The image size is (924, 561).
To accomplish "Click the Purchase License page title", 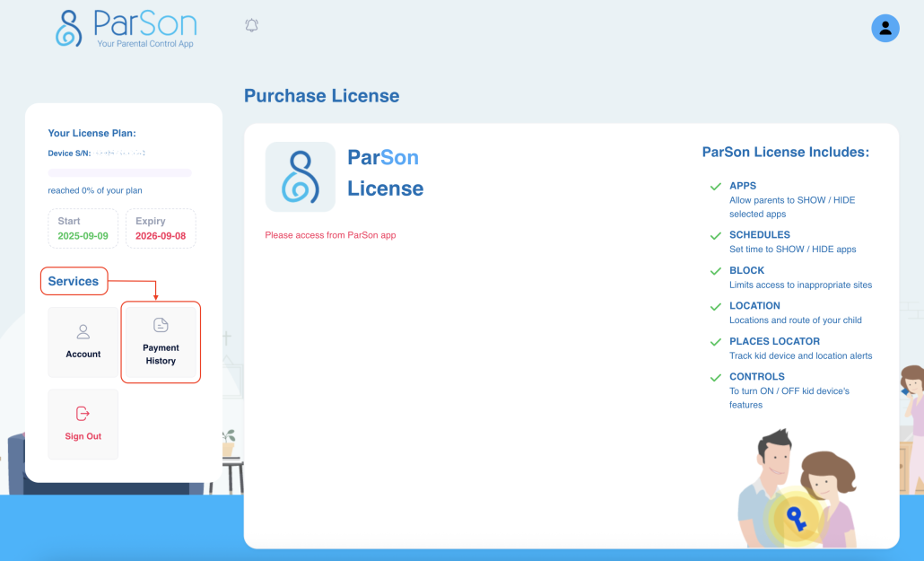I will pos(321,96).
